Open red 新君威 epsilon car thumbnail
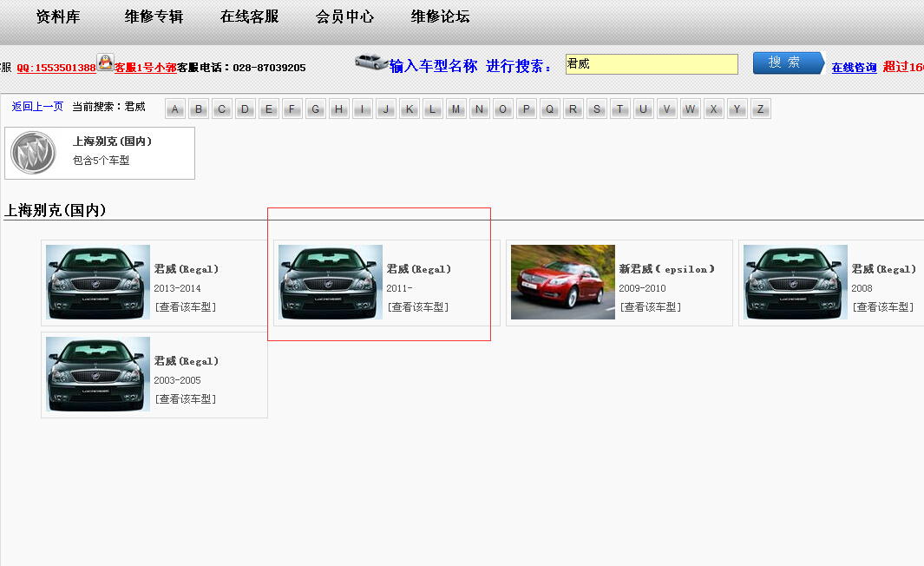Image resolution: width=924 pixels, height=566 pixels. click(563, 282)
